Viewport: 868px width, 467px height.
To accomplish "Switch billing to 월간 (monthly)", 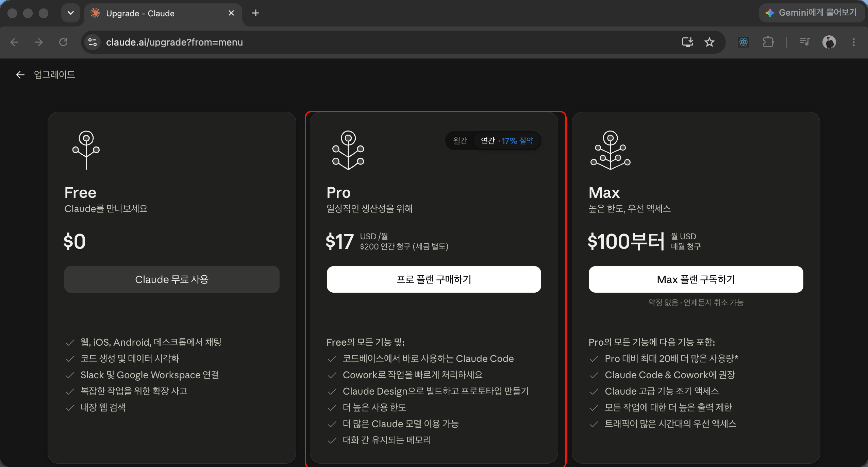I will click(x=460, y=141).
